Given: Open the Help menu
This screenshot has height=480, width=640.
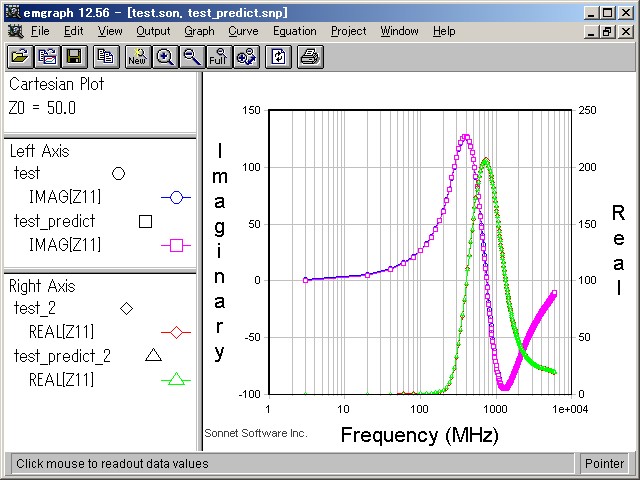Looking at the screenshot, I should [x=444, y=31].
